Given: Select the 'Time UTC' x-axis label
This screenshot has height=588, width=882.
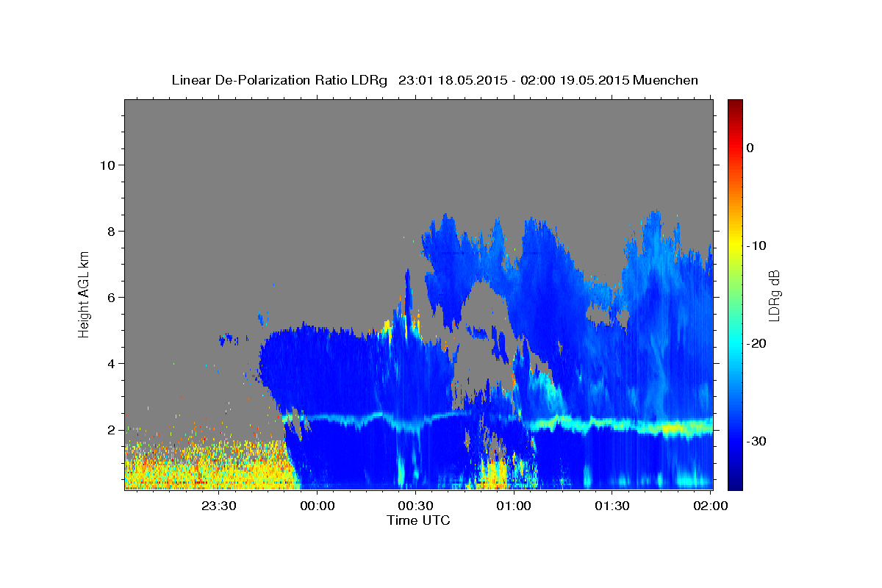Looking at the screenshot, I should [x=418, y=520].
